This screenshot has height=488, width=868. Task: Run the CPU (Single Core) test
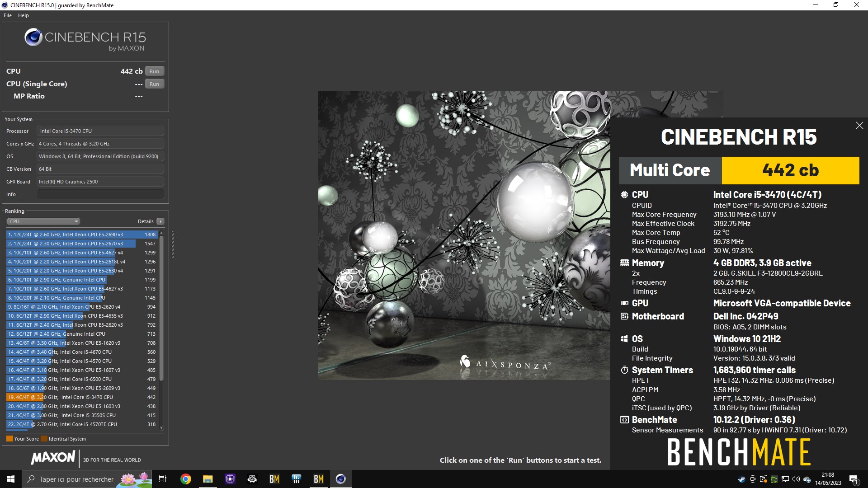tap(154, 84)
